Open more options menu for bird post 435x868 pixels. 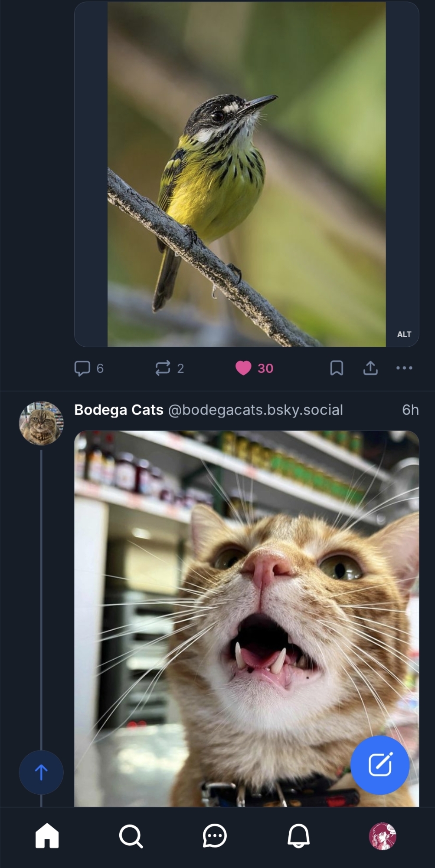(404, 368)
